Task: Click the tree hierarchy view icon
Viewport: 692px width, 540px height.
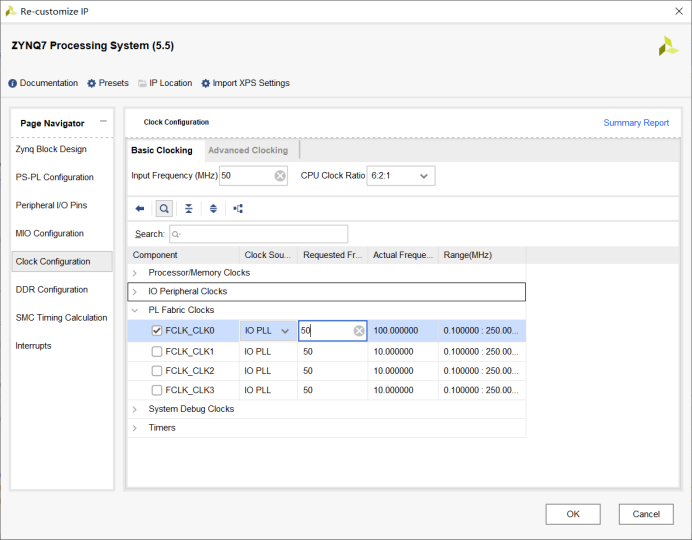Action: [238, 209]
